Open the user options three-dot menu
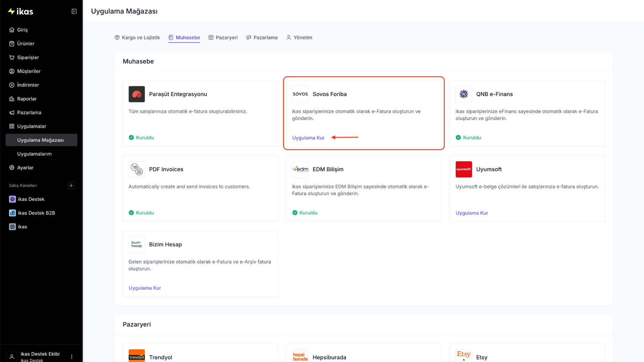The width and height of the screenshot is (644, 362). tap(72, 357)
